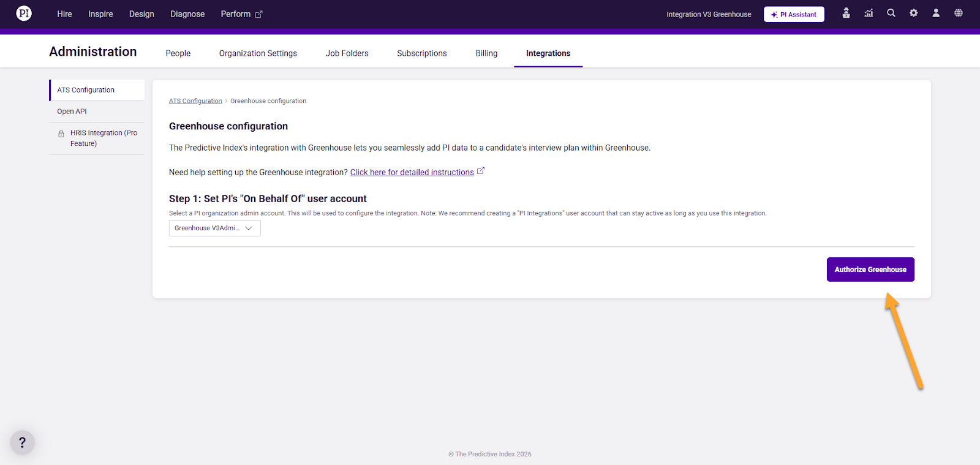
Task: Go back via ATS Configuration breadcrumb
Action: click(x=195, y=101)
